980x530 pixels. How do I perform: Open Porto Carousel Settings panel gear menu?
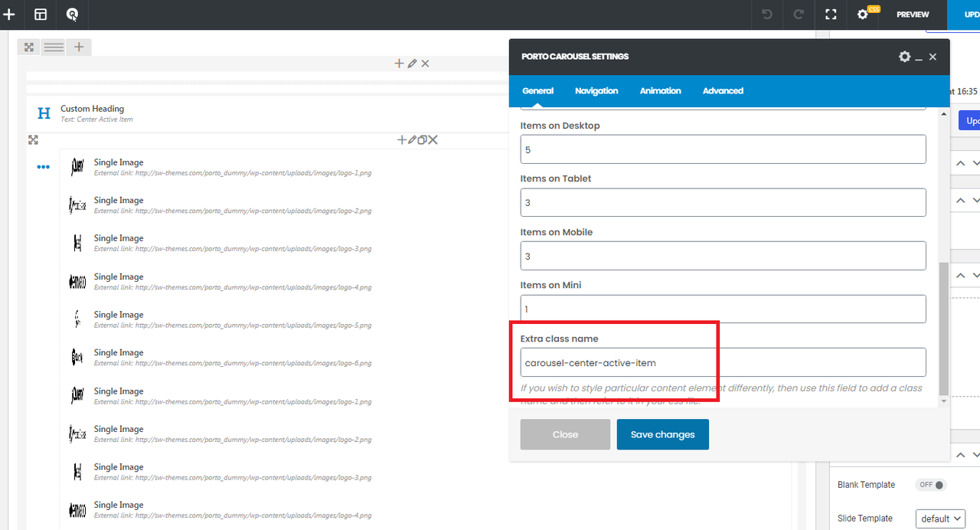pyautogui.click(x=904, y=57)
